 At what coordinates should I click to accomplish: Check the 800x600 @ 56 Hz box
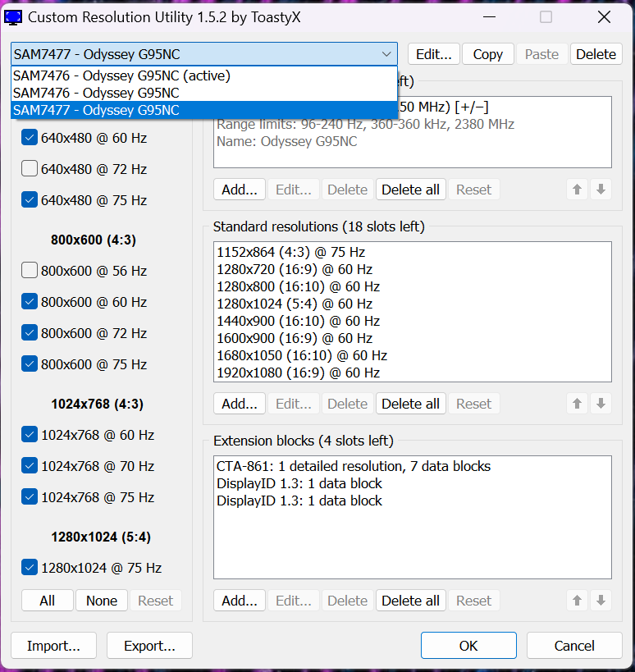click(30, 271)
